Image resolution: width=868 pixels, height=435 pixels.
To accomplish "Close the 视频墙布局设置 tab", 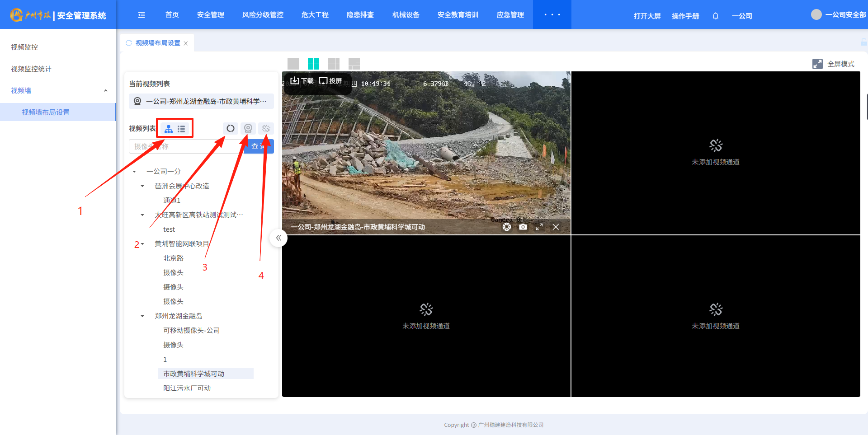I will (186, 43).
